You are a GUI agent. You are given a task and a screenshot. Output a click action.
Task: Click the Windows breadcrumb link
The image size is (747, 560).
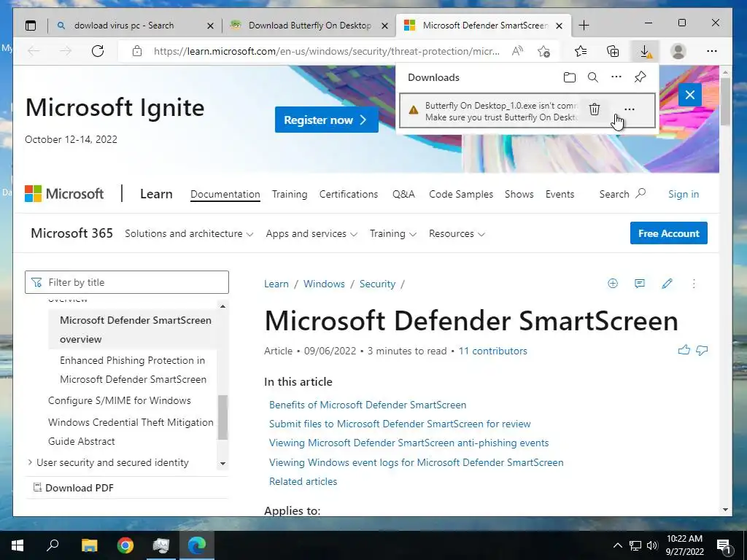pos(324,284)
